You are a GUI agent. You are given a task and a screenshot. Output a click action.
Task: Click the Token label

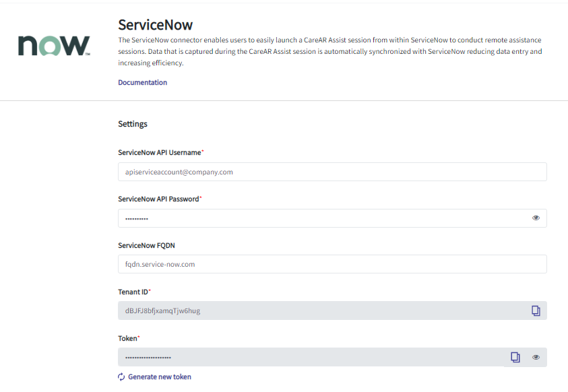coord(127,338)
